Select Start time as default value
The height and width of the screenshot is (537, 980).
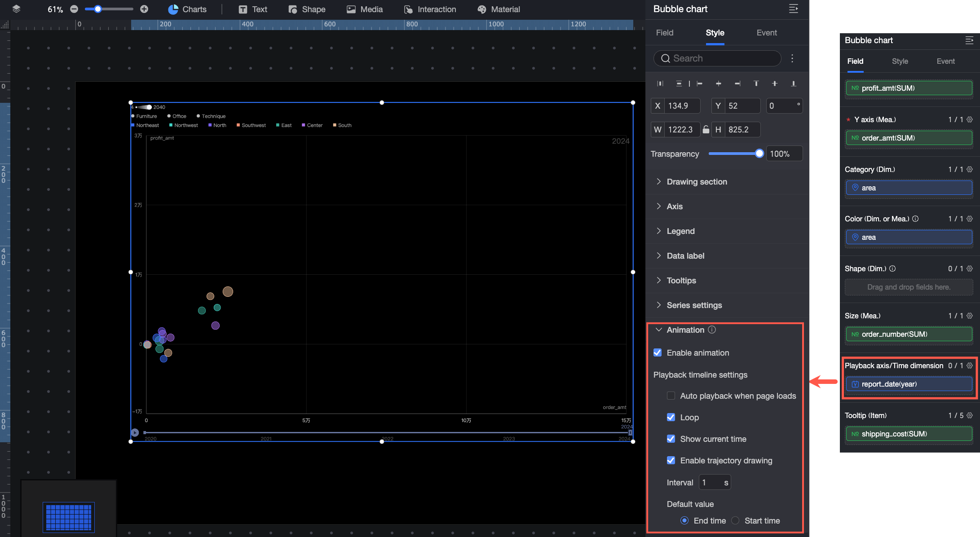(x=735, y=520)
